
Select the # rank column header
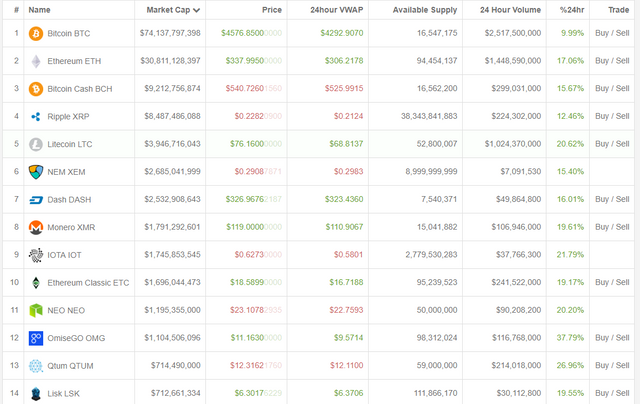pyautogui.click(x=16, y=10)
